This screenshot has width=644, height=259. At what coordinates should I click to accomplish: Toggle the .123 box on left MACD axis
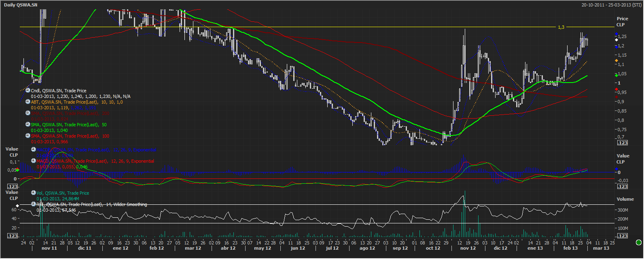(x=13, y=187)
